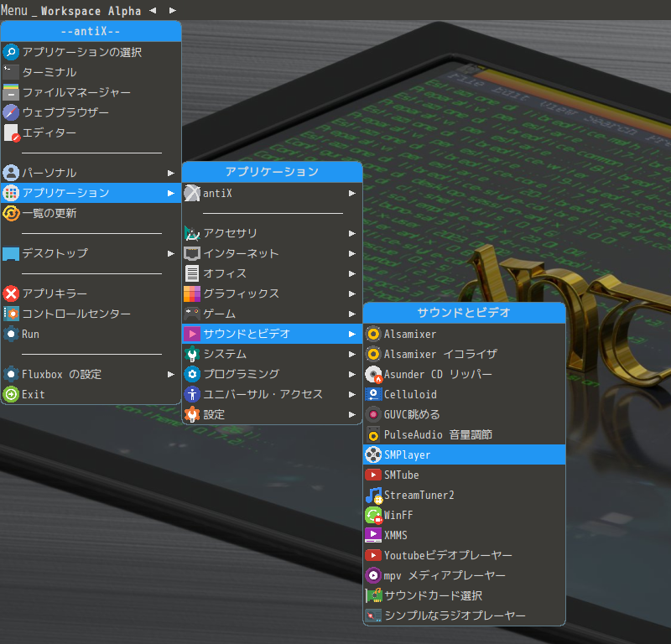This screenshot has height=644, width=671.
Task: Click the Workspace Alpha label in toolbar
Action: pos(91,11)
